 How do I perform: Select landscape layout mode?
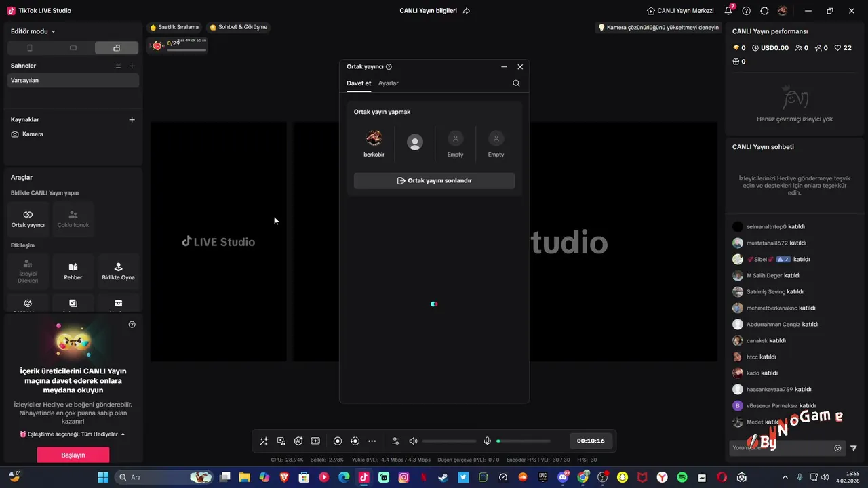tap(73, 48)
